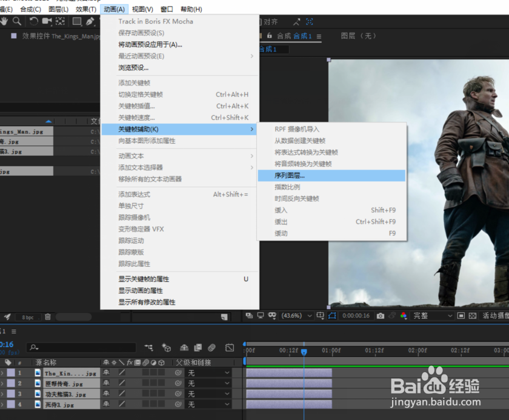The image size is (509, 420).
Task: Click the 3D glasses preview icon
Action: pos(272,316)
